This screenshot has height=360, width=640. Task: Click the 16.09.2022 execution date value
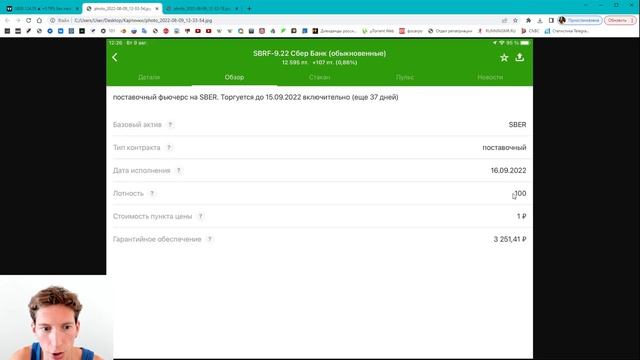(509, 170)
